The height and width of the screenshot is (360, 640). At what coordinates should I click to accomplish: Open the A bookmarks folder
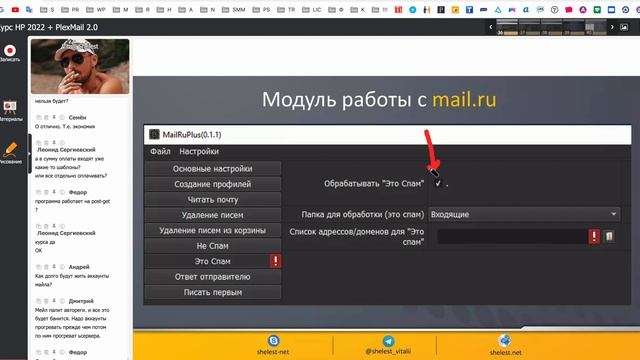tap(186, 9)
